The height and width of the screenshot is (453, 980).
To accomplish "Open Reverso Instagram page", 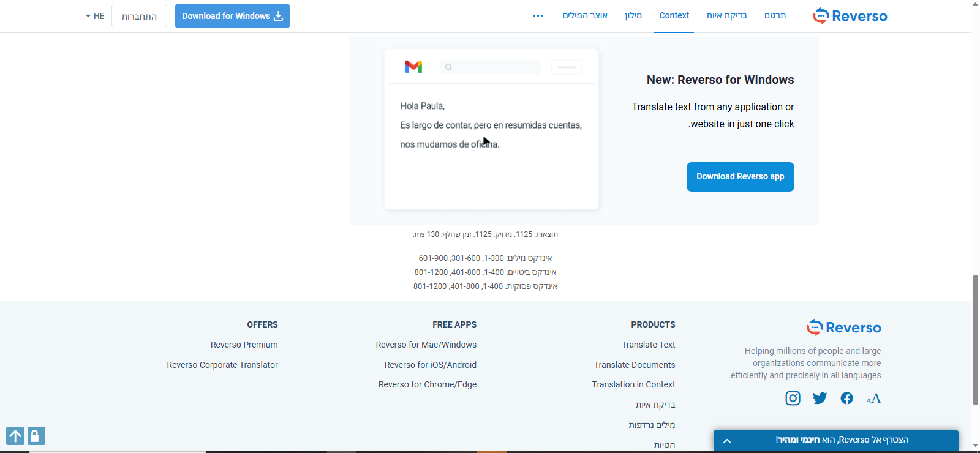I will point(793,399).
